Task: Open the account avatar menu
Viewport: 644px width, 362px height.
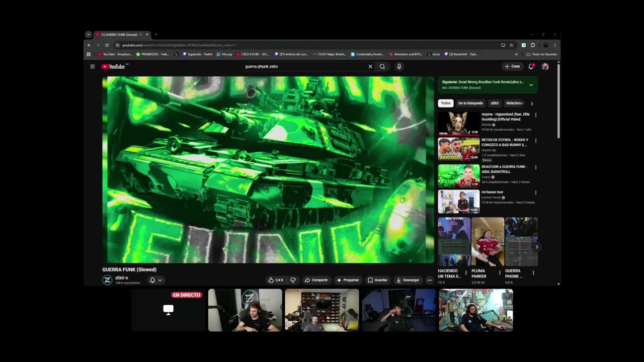Action: pos(545,66)
